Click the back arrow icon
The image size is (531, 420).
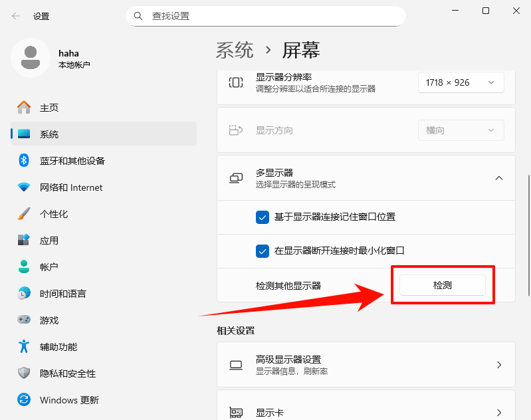pos(15,16)
